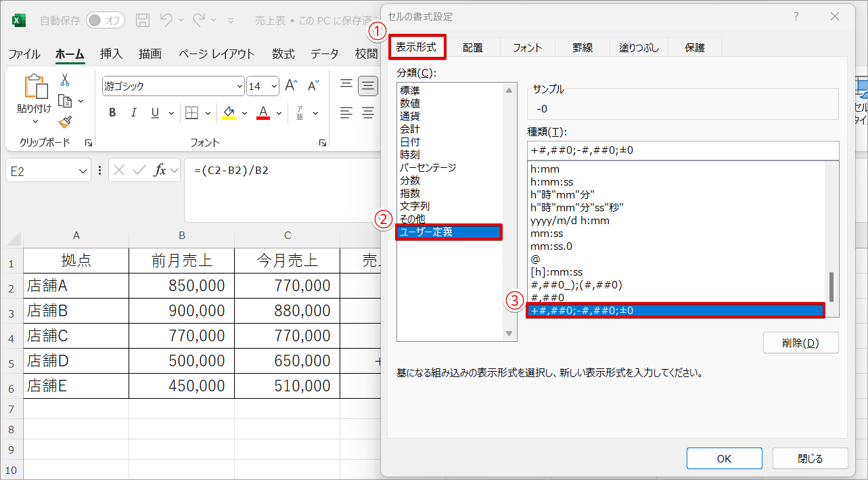Click the OK button
Screen dimensions: 868x480
pos(724,458)
